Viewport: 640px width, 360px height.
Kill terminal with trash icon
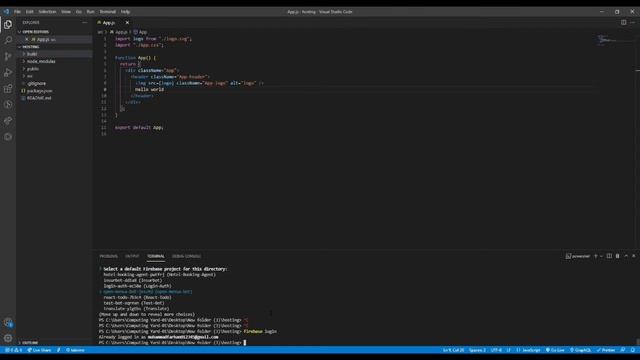(x=617, y=256)
